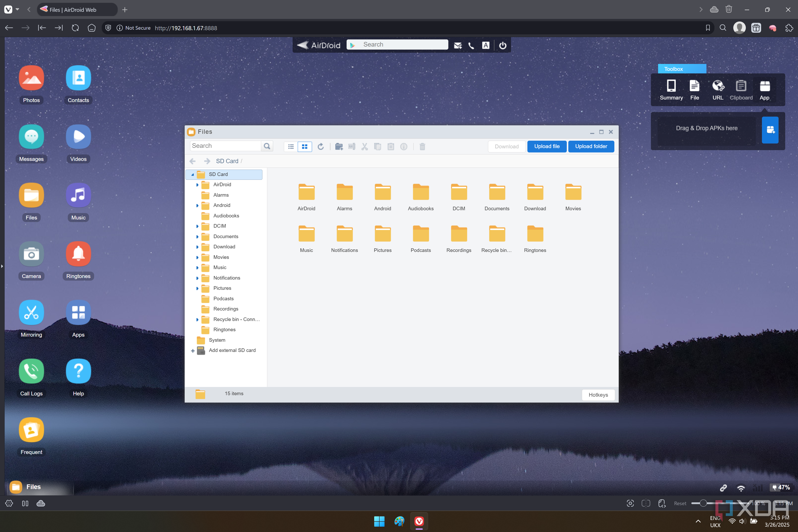Click the refresh icon in Files toolbar
Screen dimensions: 798x532
pyautogui.click(x=321, y=147)
